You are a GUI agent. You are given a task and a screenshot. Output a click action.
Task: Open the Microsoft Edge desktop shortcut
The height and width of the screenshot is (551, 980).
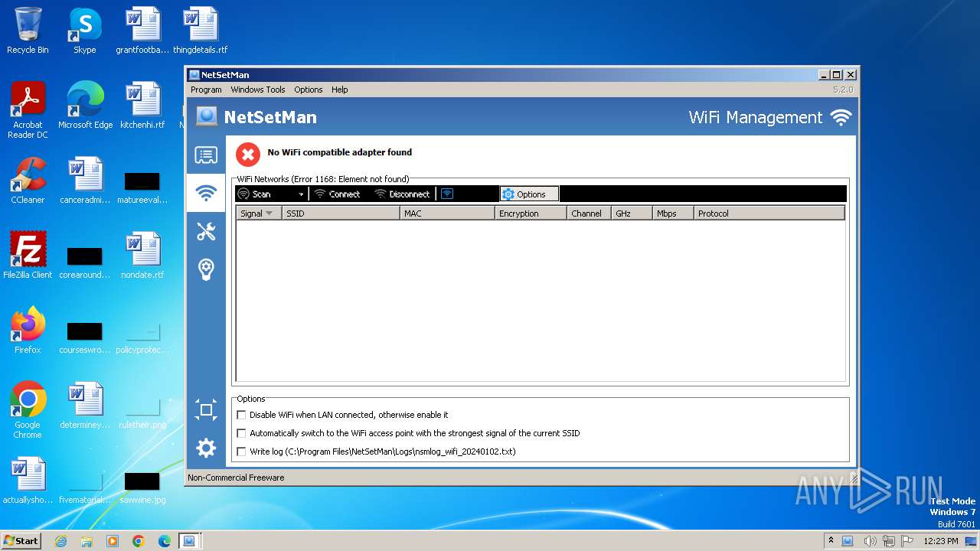85,106
